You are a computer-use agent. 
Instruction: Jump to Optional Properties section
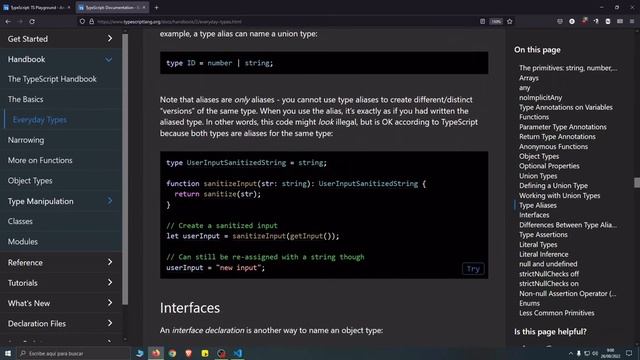(549, 166)
